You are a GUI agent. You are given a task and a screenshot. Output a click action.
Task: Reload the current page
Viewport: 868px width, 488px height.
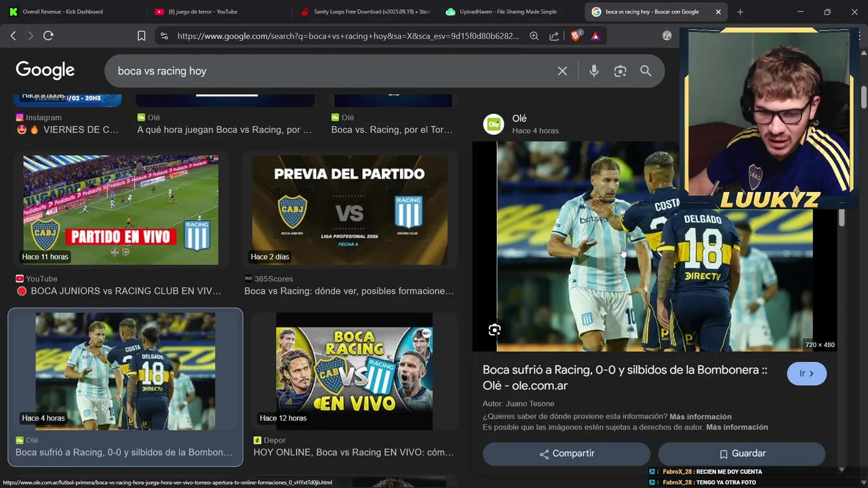48,36
